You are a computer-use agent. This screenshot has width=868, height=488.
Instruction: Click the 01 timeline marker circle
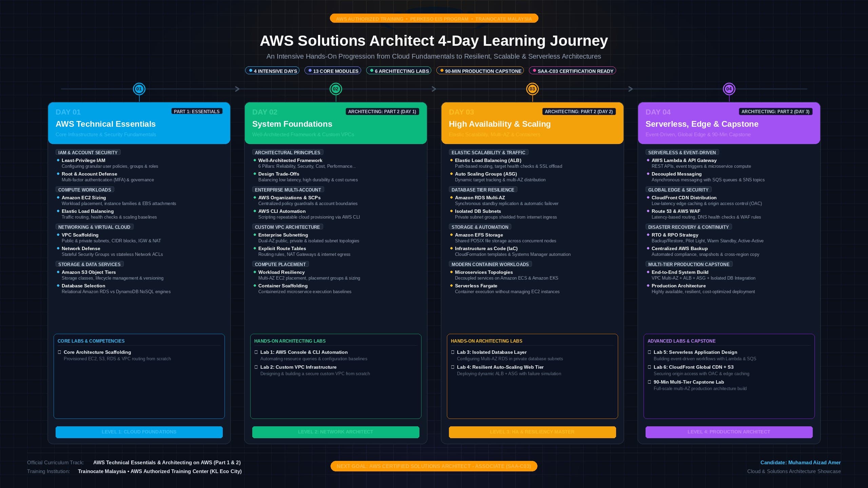(139, 89)
